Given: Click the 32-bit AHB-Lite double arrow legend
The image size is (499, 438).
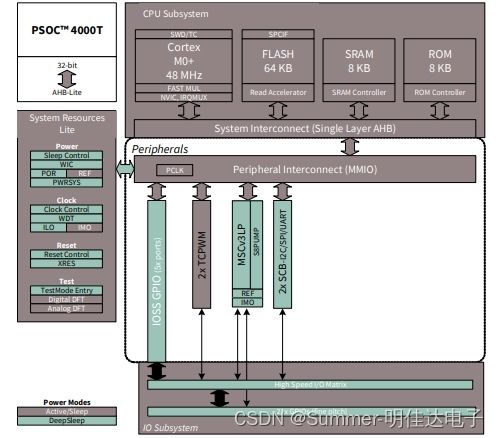Looking at the screenshot, I should 67,79.
